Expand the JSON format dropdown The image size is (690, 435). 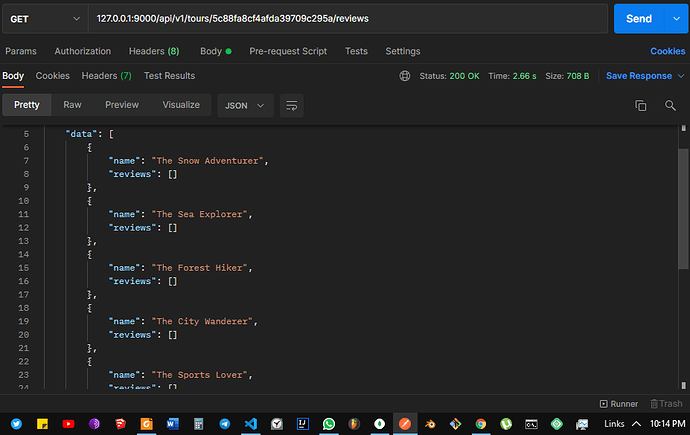(246, 105)
